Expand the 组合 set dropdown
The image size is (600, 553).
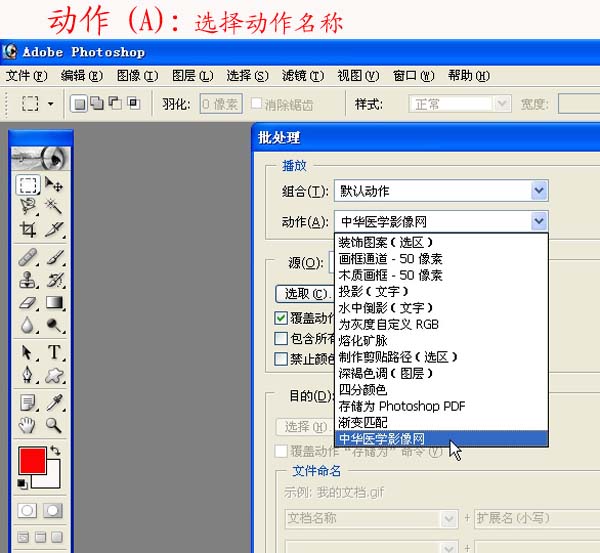[539, 191]
